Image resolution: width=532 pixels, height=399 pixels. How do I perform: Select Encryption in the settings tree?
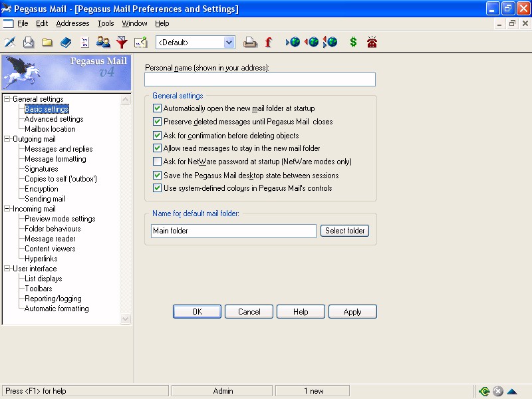(x=41, y=189)
